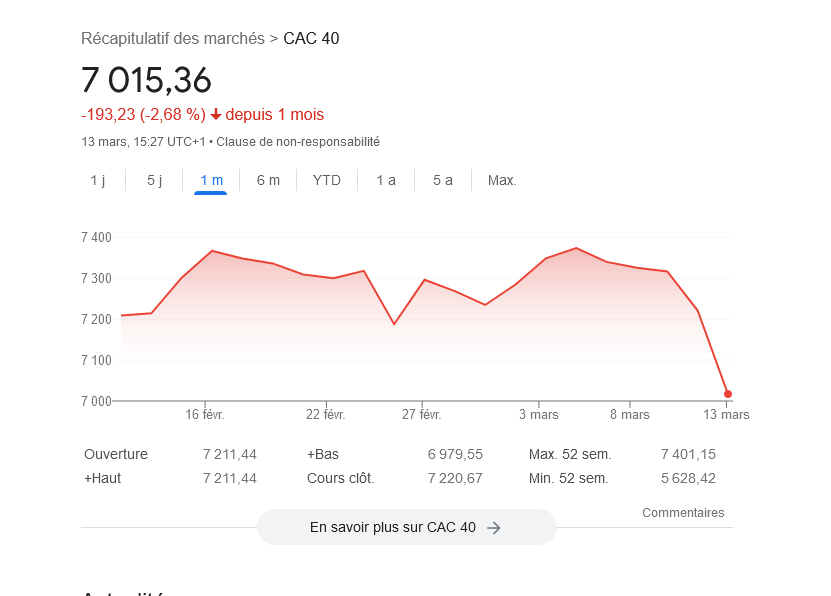Click the 3 mars axis marker
Screen dimensions: 831x596
click(538, 414)
